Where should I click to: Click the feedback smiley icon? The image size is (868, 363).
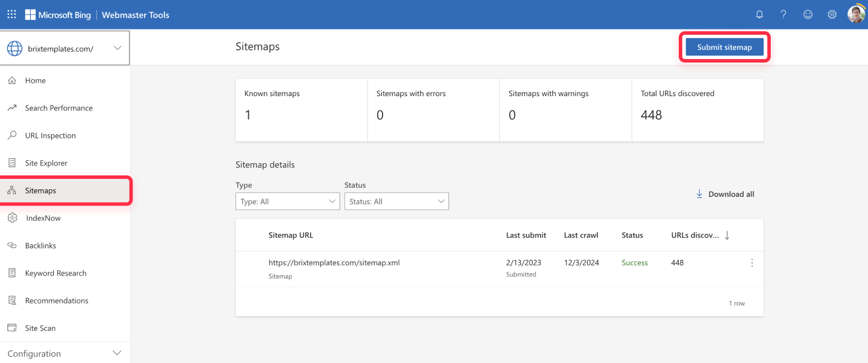tap(808, 14)
